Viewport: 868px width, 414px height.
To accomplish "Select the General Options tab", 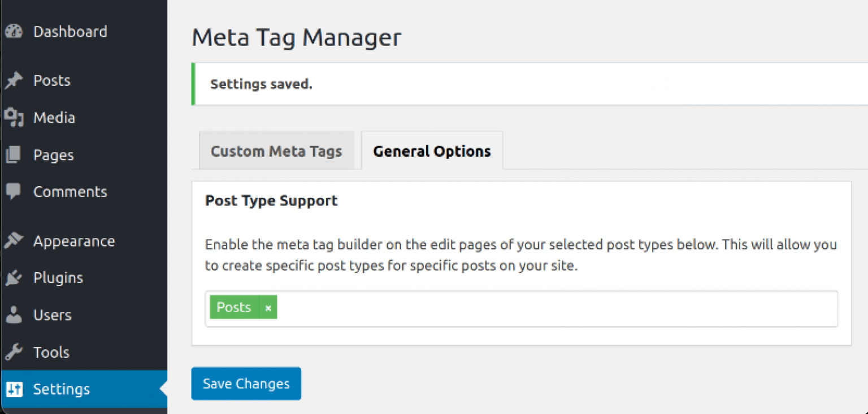I will pos(432,151).
